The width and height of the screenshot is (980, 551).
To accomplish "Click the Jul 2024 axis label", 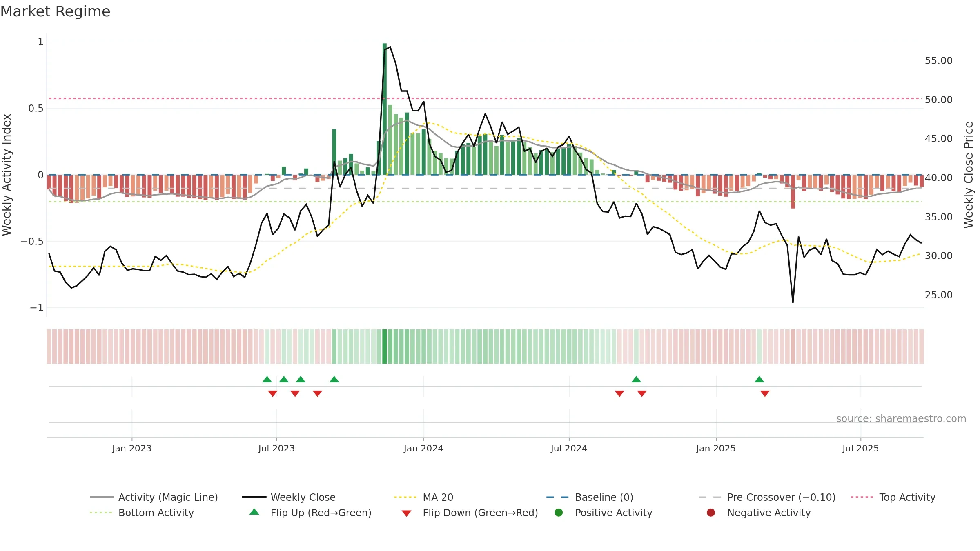I will pos(569,448).
